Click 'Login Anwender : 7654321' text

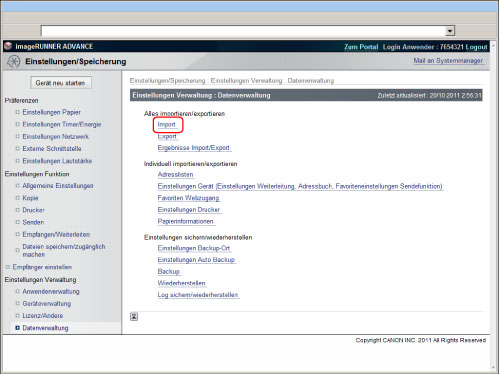pos(423,47)
